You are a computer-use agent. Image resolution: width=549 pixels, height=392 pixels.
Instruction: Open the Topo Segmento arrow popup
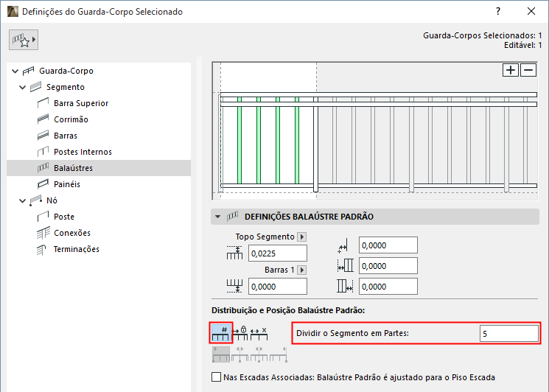tap(302, 237)
